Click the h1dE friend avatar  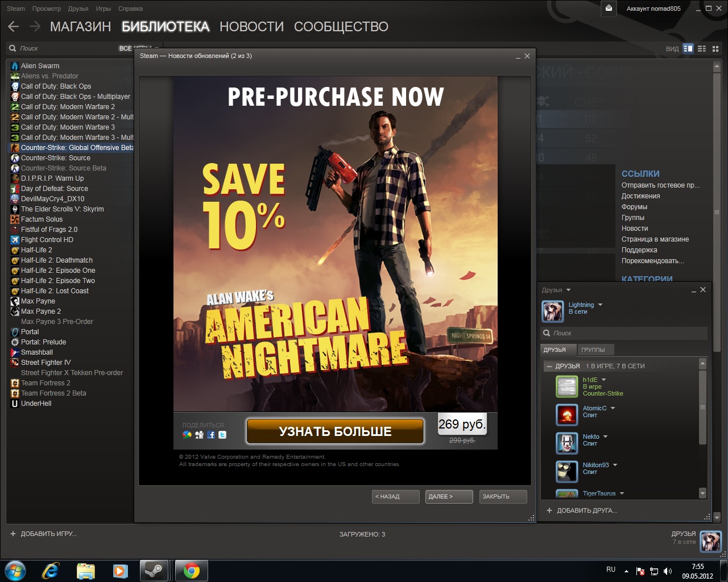click(567, 386)
